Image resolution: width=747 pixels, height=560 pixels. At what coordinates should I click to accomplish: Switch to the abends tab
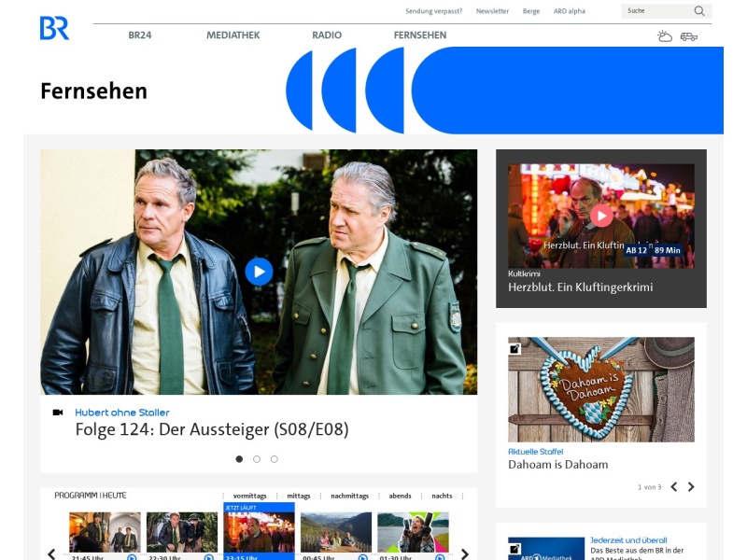[401, 496]
